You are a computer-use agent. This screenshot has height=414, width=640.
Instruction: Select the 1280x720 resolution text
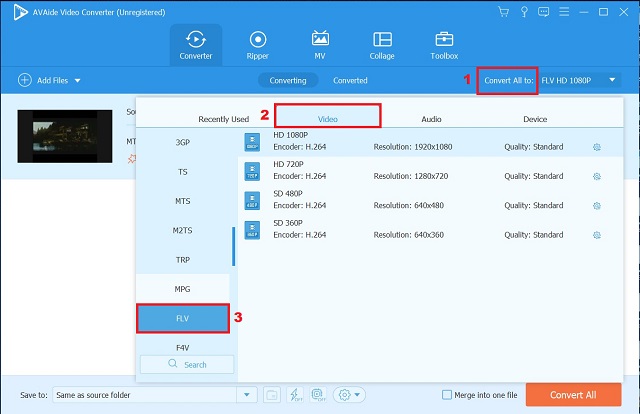(431, 176)
